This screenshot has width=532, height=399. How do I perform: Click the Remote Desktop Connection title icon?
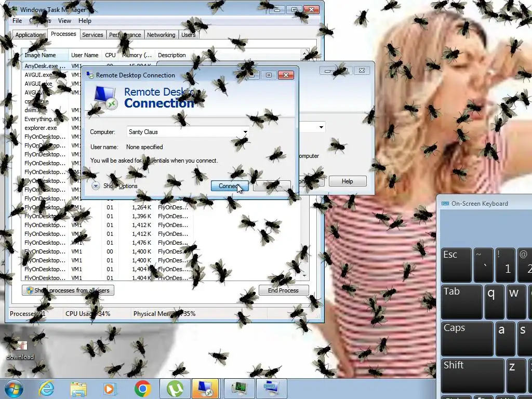(x=90, y=75)
